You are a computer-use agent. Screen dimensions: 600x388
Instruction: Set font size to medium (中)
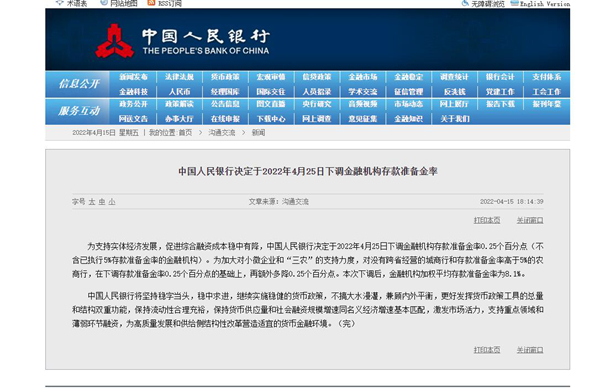tap(102, 202)
